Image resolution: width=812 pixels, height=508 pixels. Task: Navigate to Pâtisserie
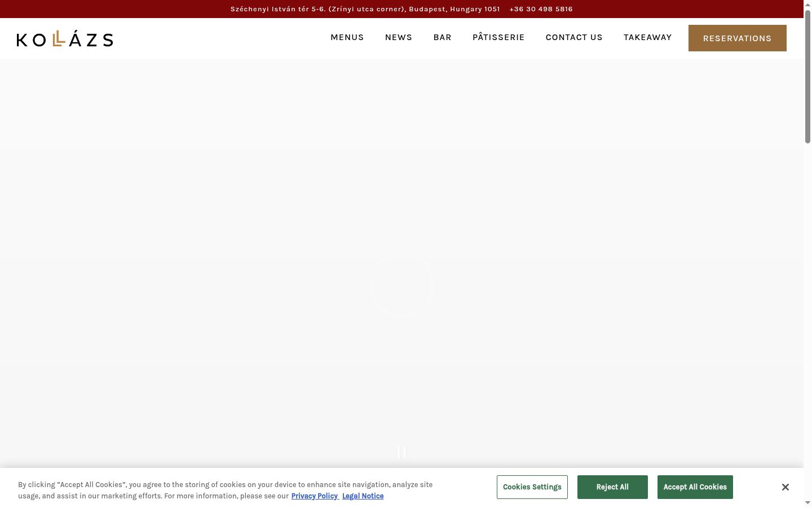point(498,37)
